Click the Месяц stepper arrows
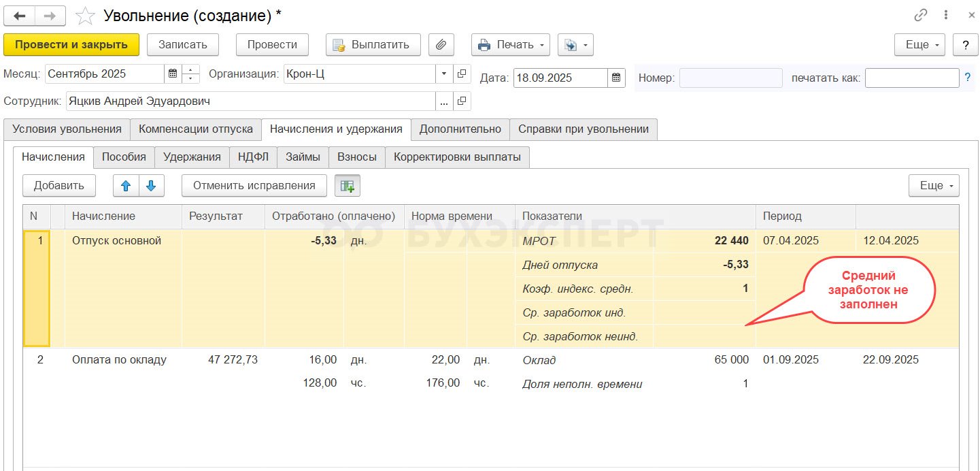This screenshot has width=980, height=471. click(190, 74)
